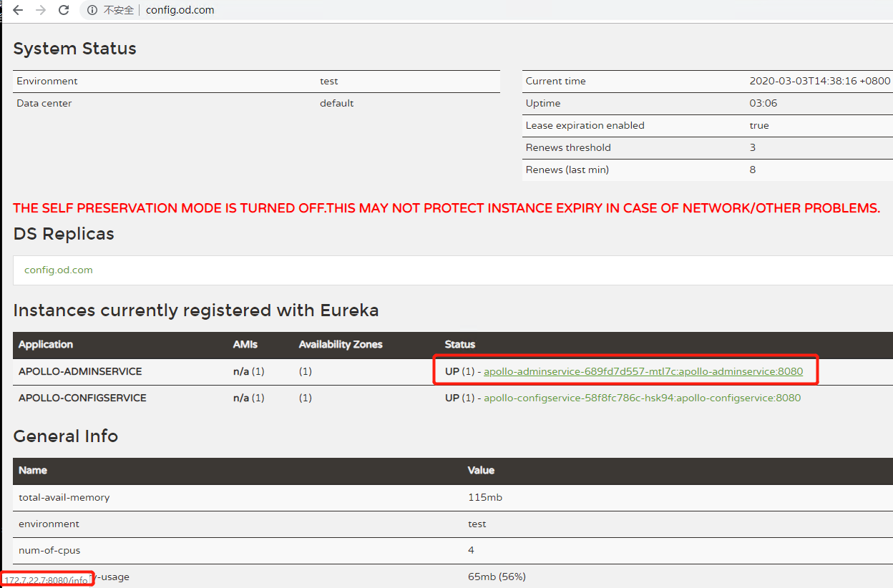Click the Application column header
Image resolution: width=893 pixels, height=588 pixels.
[x=46, y=344]
